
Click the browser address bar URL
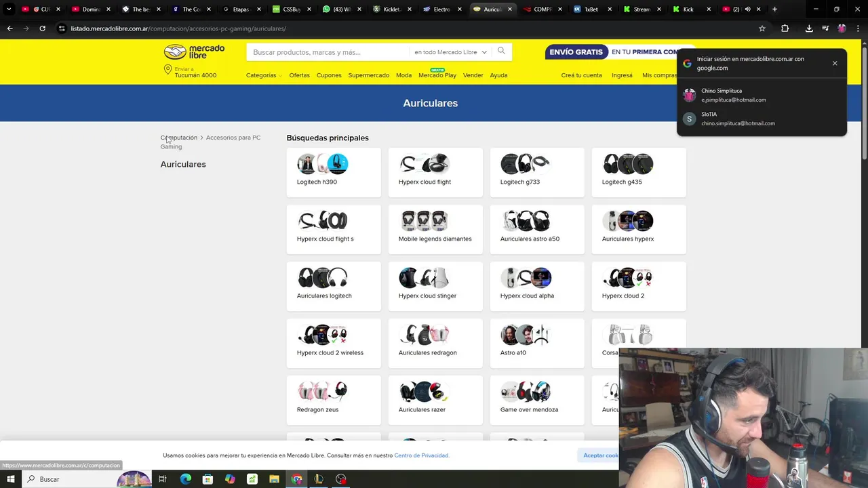click(178, 28)
